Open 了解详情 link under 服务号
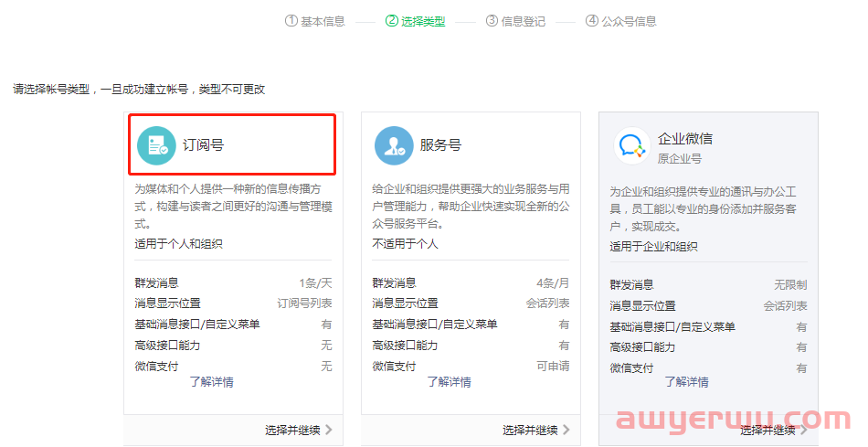The image size is (868, 447). point(449,381)
